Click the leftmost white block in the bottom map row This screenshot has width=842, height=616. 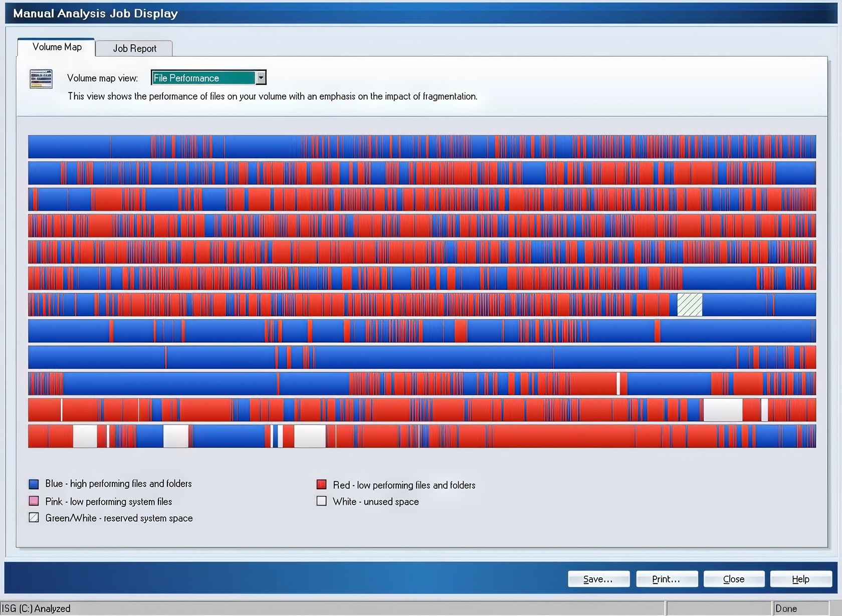click(85, 436)
